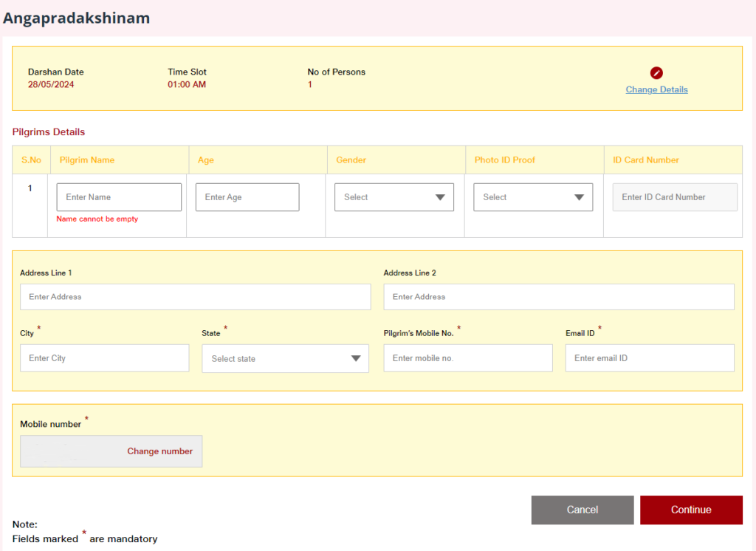The image size is (756, 551).
Task: Click the Age column header
Action: tap(206, 160)
